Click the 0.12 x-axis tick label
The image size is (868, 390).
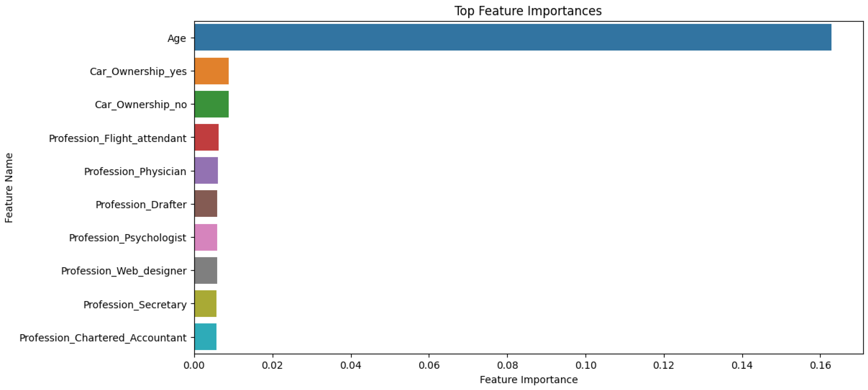pos(663,365)
